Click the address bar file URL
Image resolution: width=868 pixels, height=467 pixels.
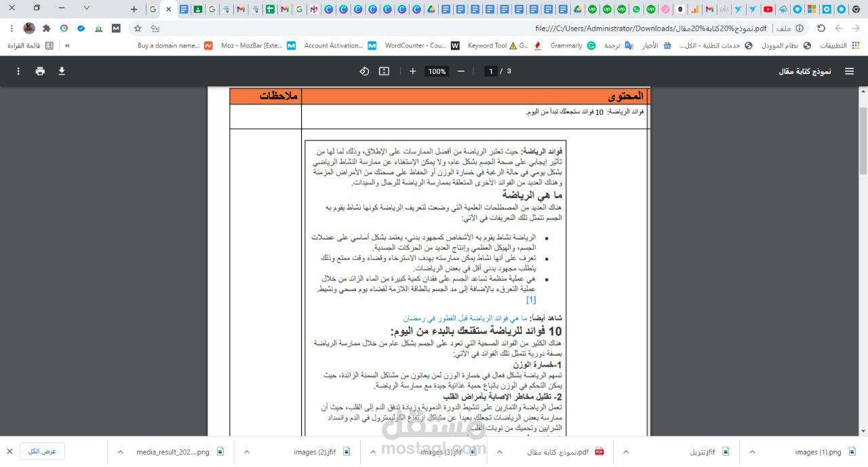pyautogui.click(x=651, y=29)
